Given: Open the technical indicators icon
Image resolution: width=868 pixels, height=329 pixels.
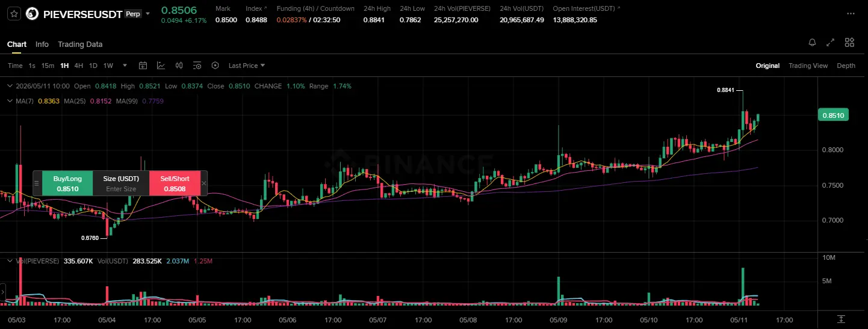Looking at the screenshot, I should [161, 66].
